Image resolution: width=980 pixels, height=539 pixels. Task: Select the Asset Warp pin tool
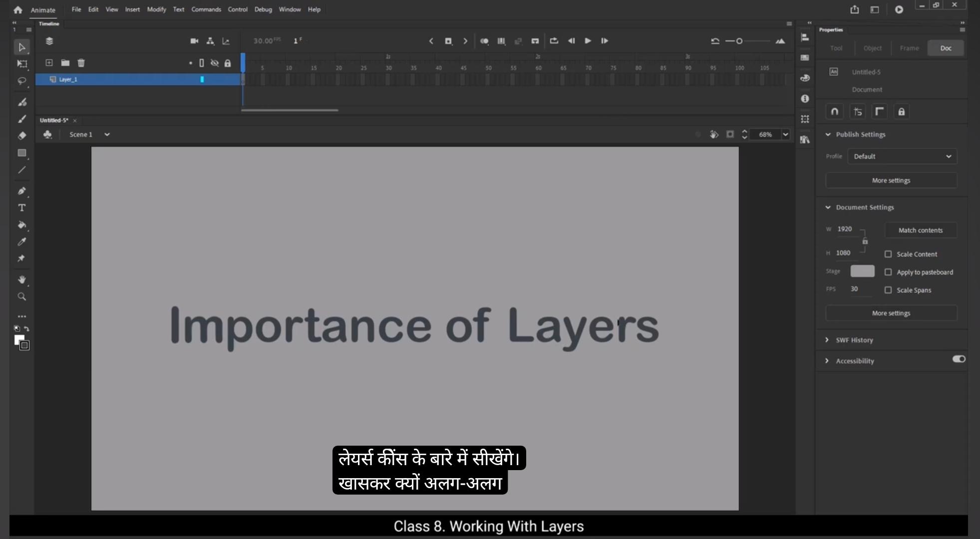21,259
